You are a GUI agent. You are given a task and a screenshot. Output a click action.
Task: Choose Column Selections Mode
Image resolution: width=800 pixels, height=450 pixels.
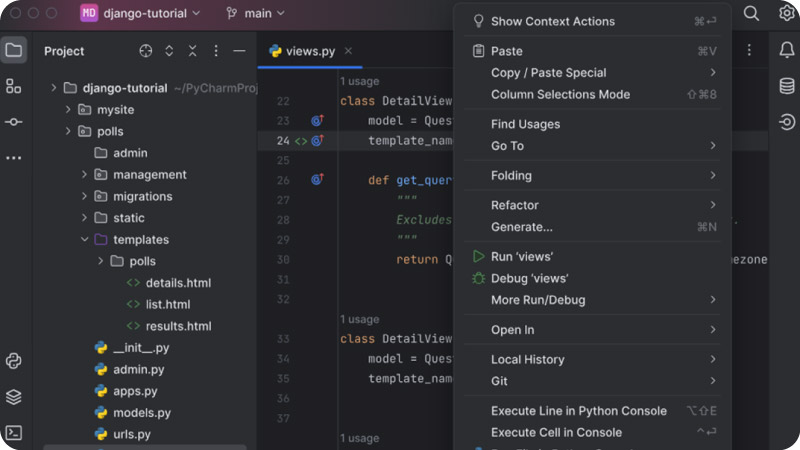(x=592, y=94)
